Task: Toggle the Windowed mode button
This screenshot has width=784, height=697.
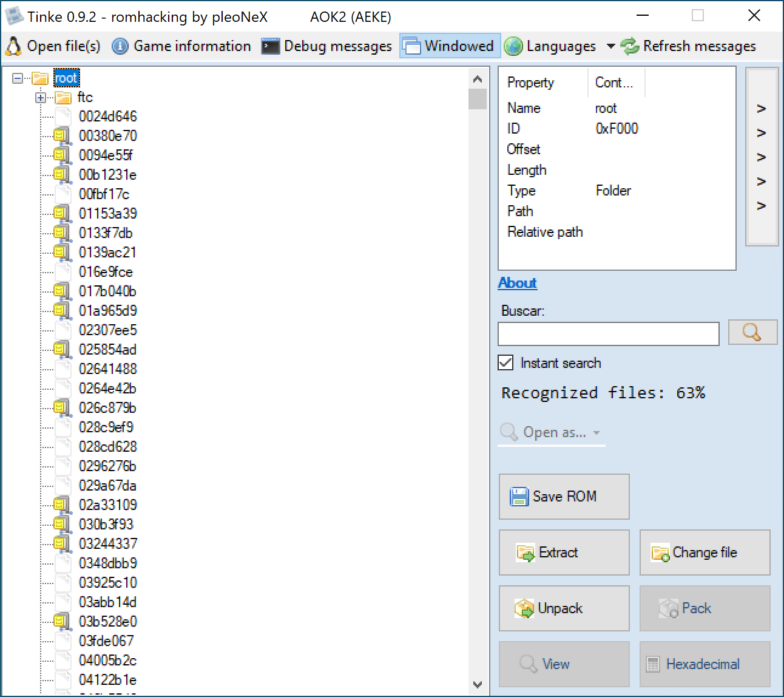Action: [450, 46]
